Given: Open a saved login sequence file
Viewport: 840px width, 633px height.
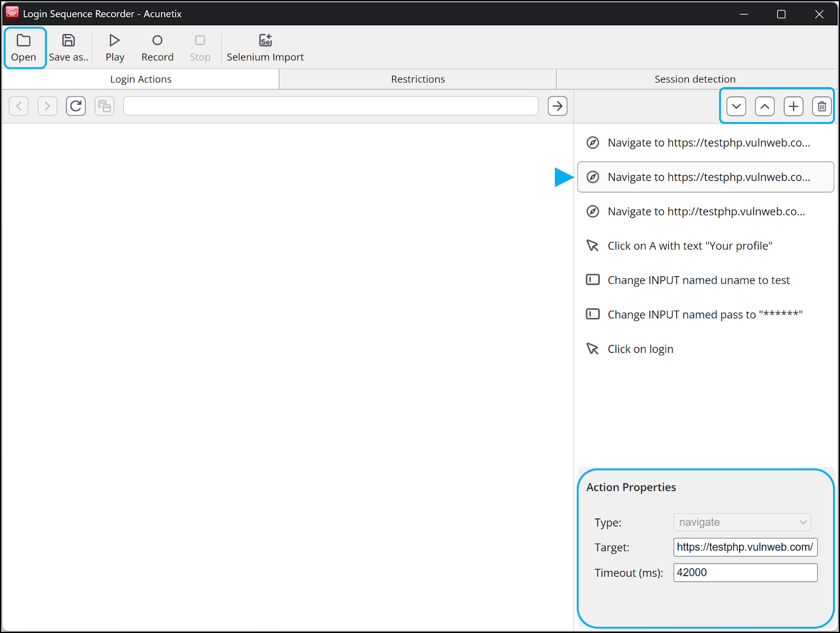Looking at the screenshot, I should tap(24, 48).
